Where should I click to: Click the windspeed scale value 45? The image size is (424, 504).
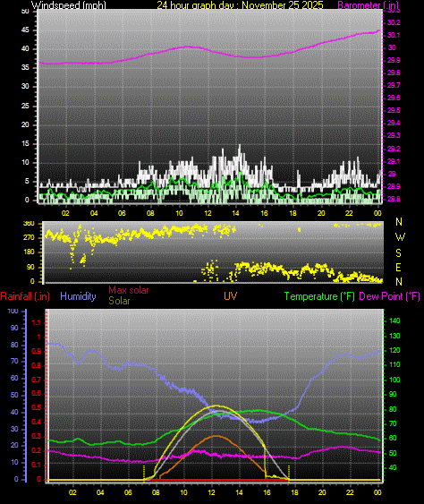click(x=25, y=30)
